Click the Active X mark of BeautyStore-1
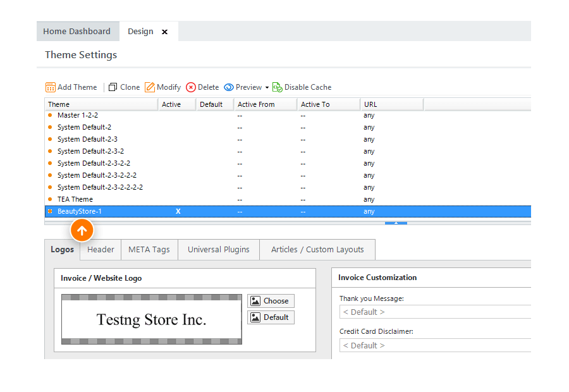Viewport: 569px width, 392px height. click(x=178, y=211)
